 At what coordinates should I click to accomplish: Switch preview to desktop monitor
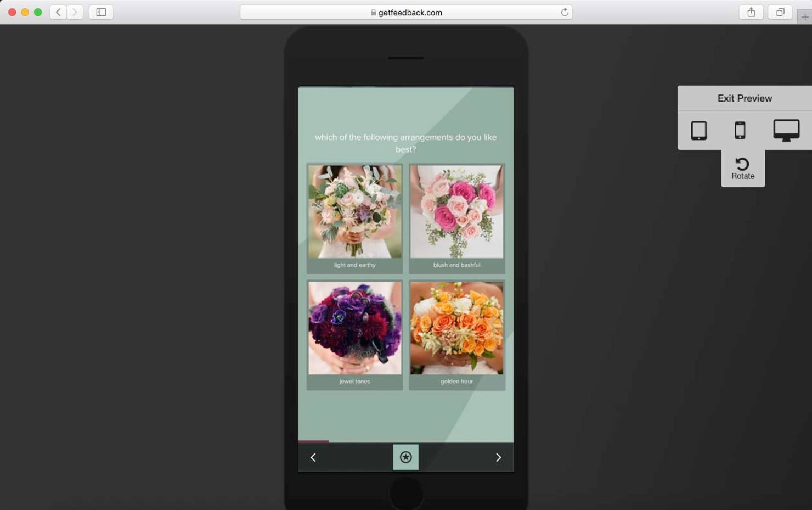(x=786, y=131)
